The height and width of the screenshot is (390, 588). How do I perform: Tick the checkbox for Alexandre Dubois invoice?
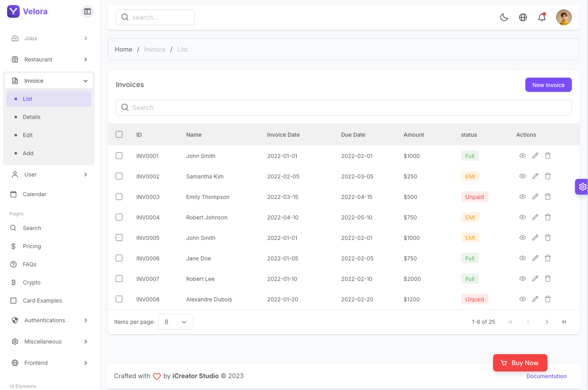point(119,299)
